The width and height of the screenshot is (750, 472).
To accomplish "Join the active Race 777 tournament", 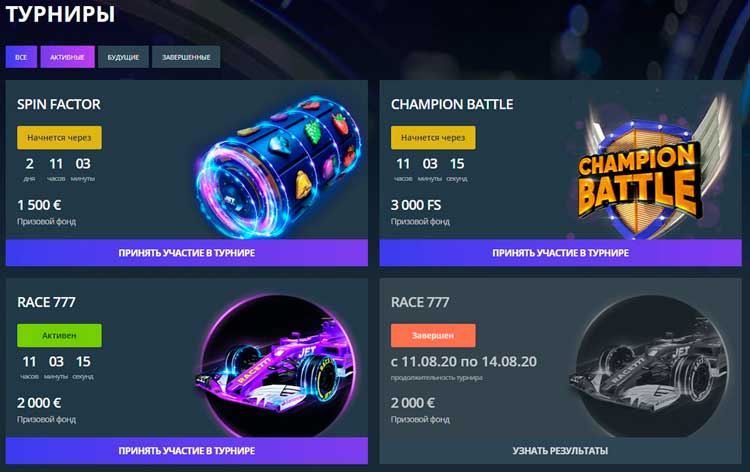I will (x=187, y=450).
